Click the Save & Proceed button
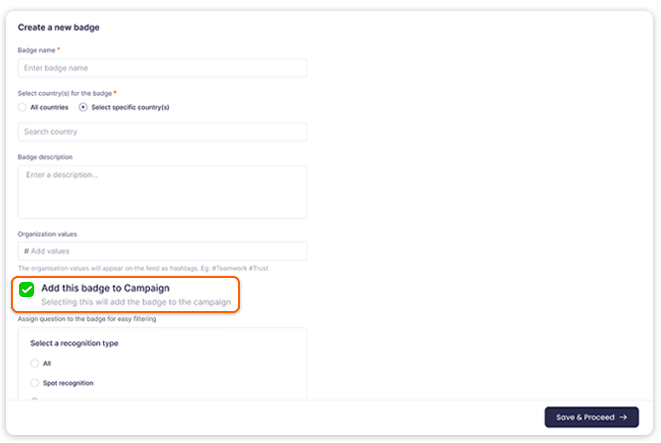661x443 pixels. click(x=591, y=417)
